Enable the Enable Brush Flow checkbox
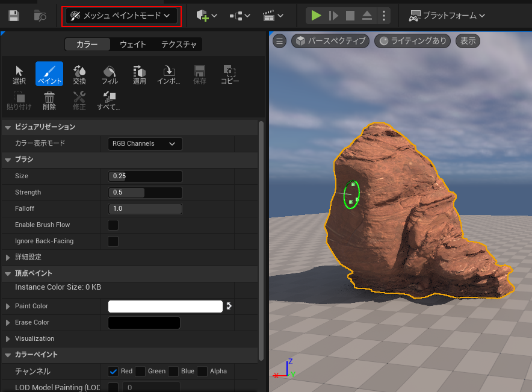The height and width of the screenshot is (392, 532). tap(113, 225)
